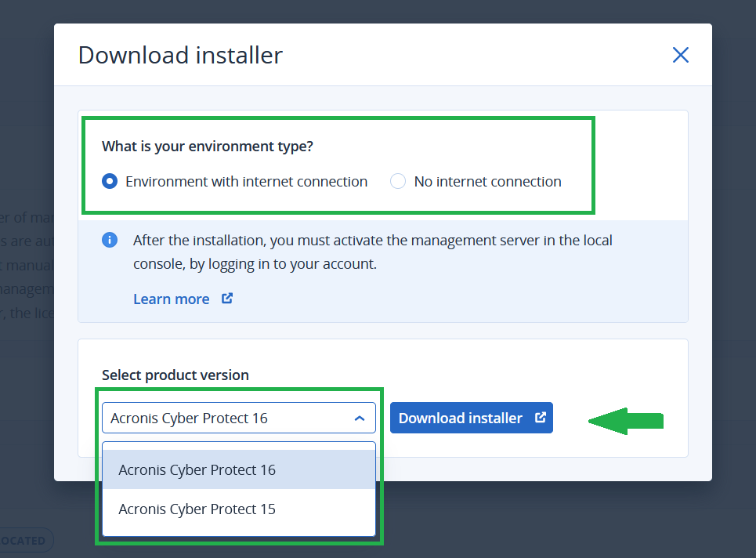Close the Download installer dialog
756x558 pixels.
[x=680, y=55]
